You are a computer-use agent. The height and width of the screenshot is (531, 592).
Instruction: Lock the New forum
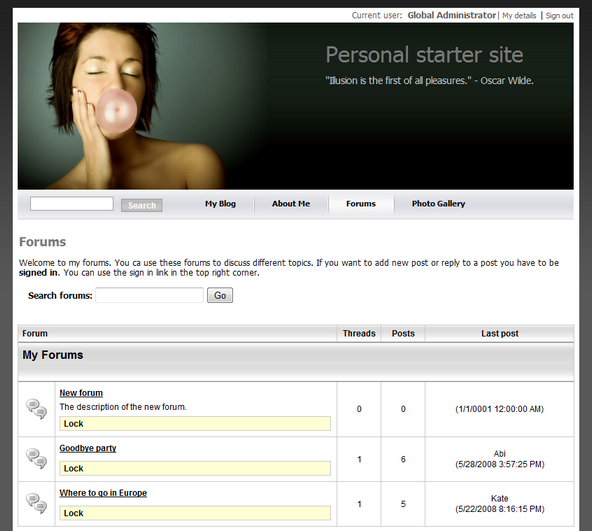coord(73,424)
